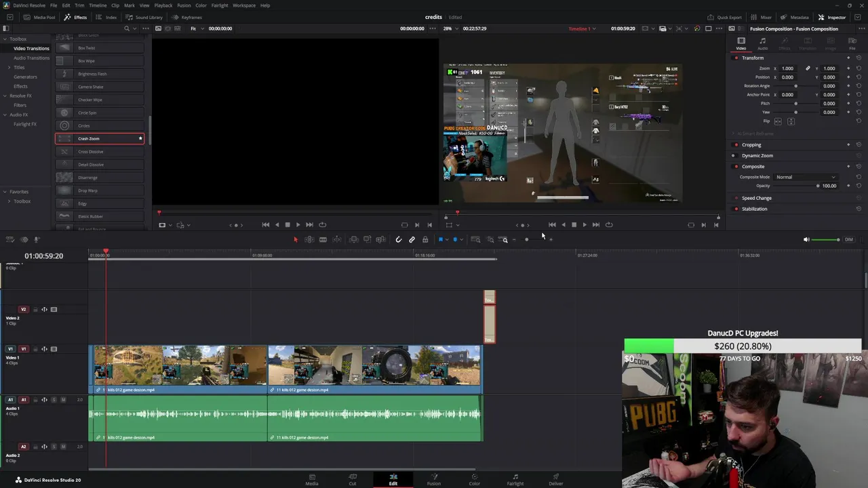Viewport: 868px width, 488px height.
Task: Open the edit Index panel
Action: (107, 17)
